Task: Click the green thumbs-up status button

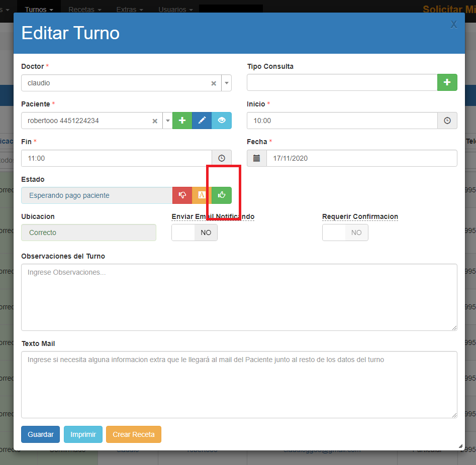Action: tap(222, 195)
